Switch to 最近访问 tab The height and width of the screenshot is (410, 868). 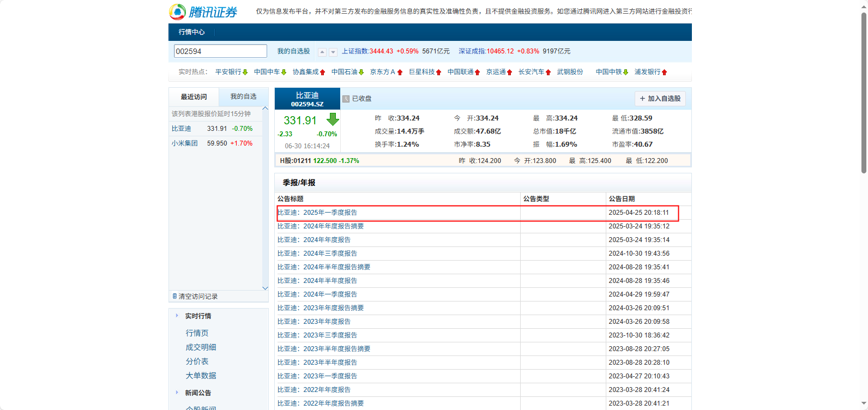pyautogui.click(x=194, y=97)
